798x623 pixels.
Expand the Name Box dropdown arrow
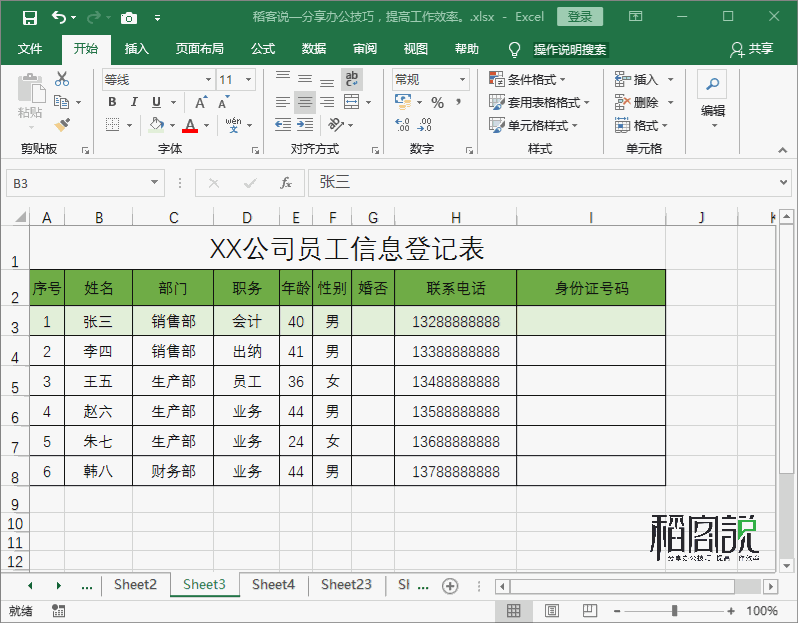(x=154, y=182)
